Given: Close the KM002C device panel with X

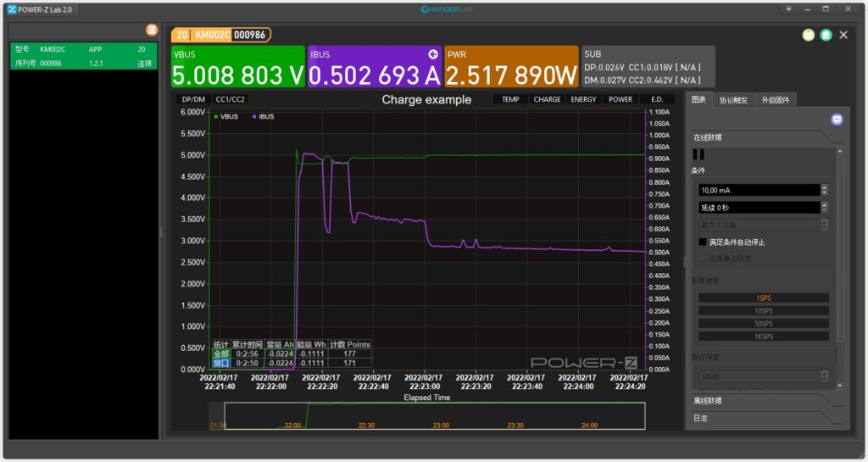Looking at the screenshot, I should (x=843, y=35).
